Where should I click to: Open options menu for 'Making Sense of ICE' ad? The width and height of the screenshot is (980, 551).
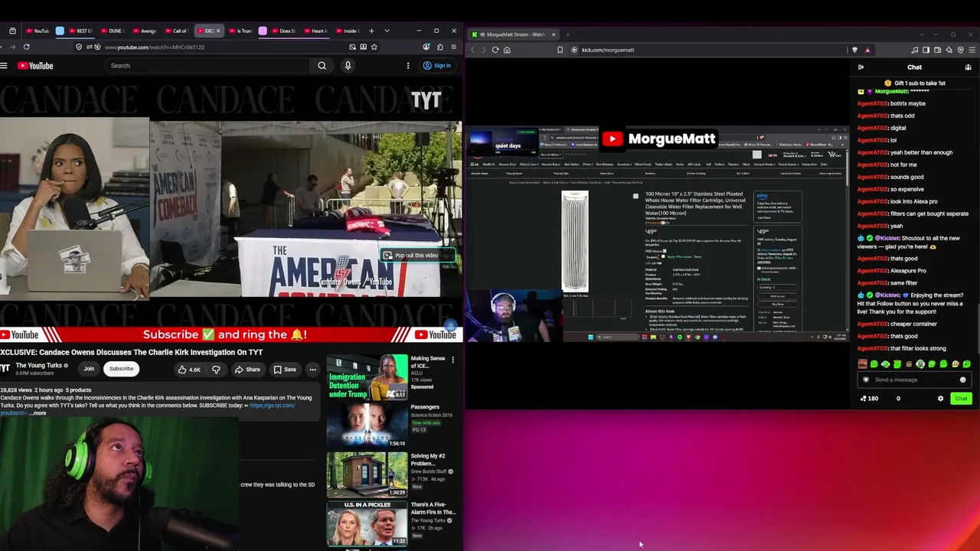click(x=452, y=360)
